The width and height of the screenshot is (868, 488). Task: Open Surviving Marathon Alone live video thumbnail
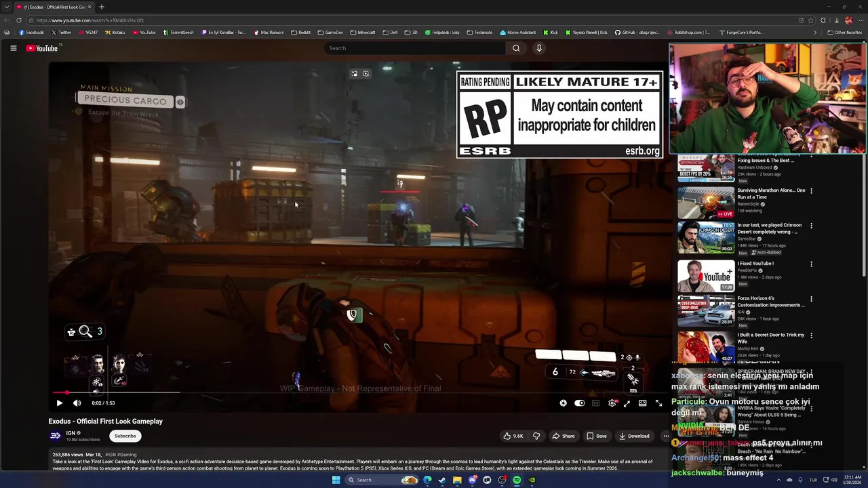[x=706, y=201]
